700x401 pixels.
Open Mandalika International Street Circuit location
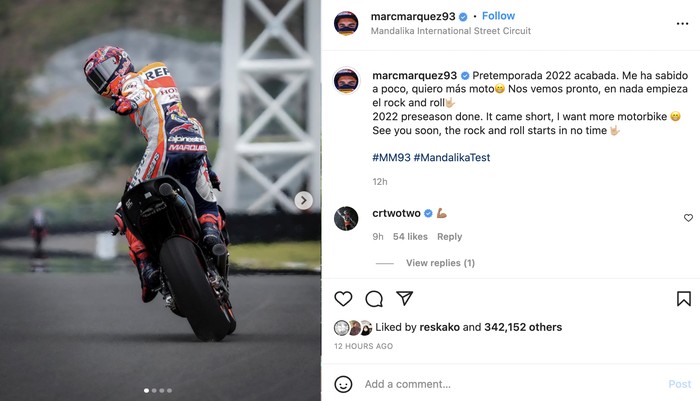pos(451,31)
